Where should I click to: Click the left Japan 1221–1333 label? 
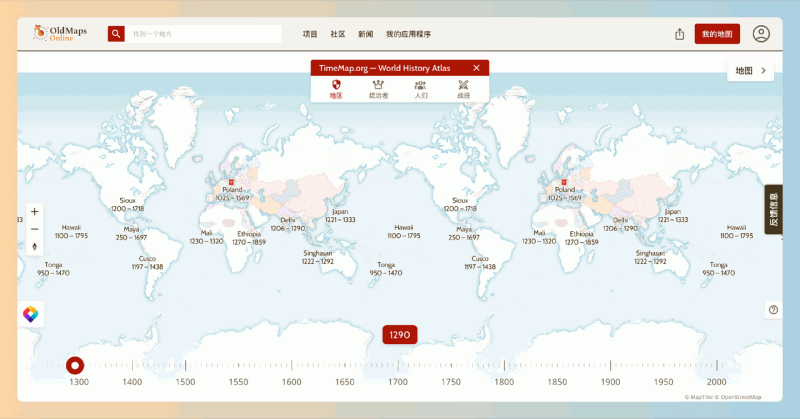click(340, 215)
